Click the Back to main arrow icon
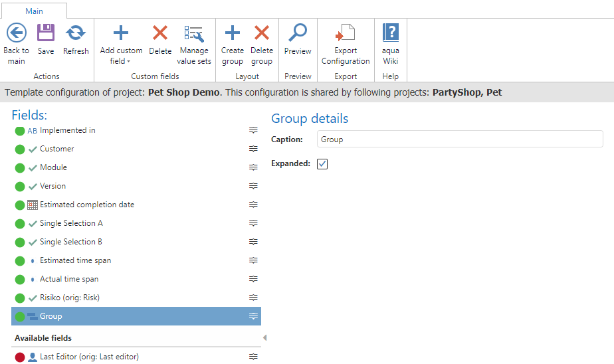614x364 pixels. [x=16, y=33]
